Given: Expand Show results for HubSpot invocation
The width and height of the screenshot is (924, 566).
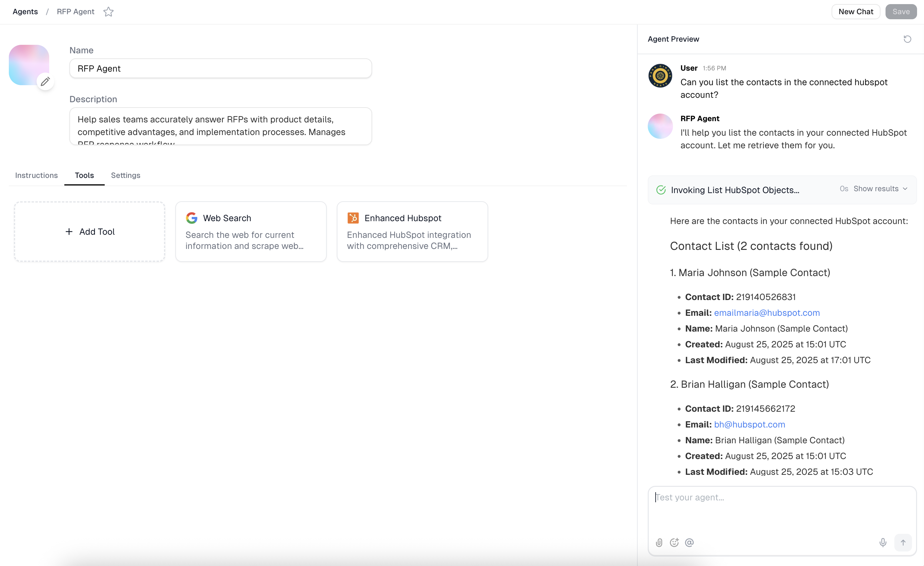Looking at the screenshot, I should pos(880,189).
